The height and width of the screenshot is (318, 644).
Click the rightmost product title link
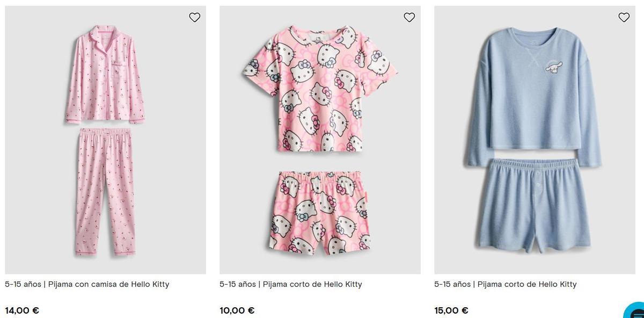coord(505,283)
